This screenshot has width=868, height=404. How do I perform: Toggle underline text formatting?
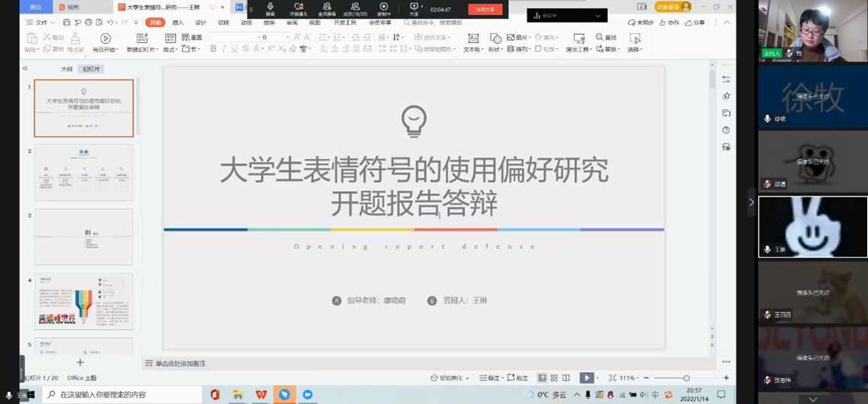[234, 49]
